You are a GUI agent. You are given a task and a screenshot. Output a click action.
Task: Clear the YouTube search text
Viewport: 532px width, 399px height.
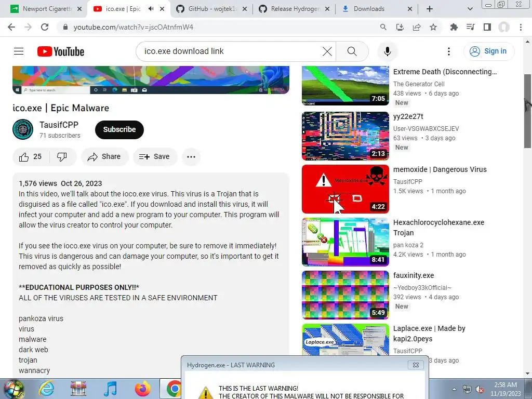click(x=327, y=51)
